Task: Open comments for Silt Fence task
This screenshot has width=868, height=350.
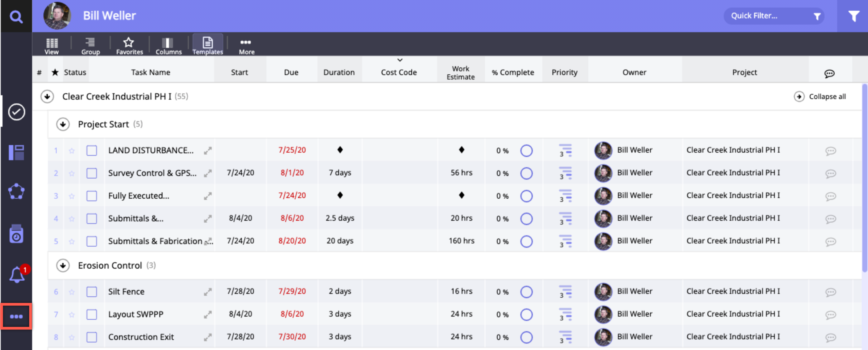Action: click(x=830, y=292)
